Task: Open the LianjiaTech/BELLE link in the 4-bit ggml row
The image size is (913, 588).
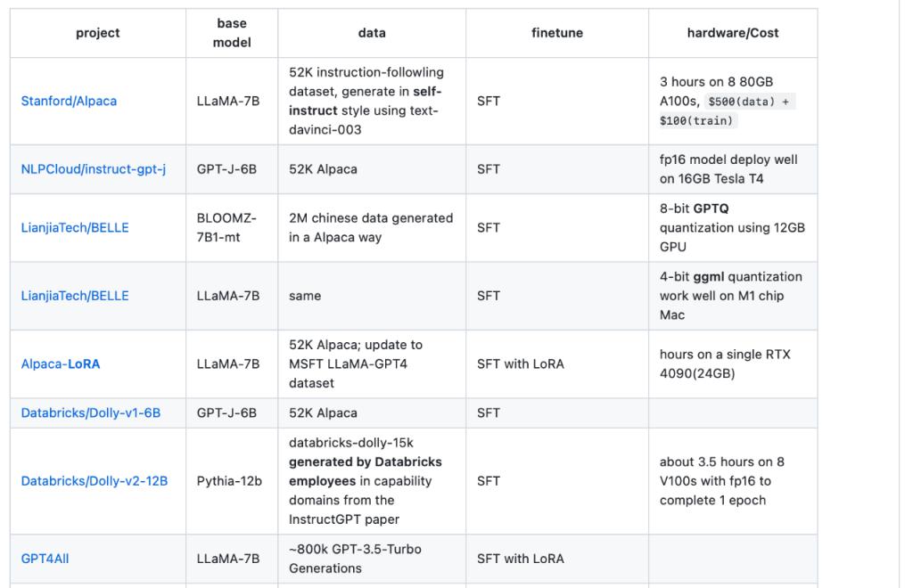Action: pyautogui.click(x=75, y=296)
